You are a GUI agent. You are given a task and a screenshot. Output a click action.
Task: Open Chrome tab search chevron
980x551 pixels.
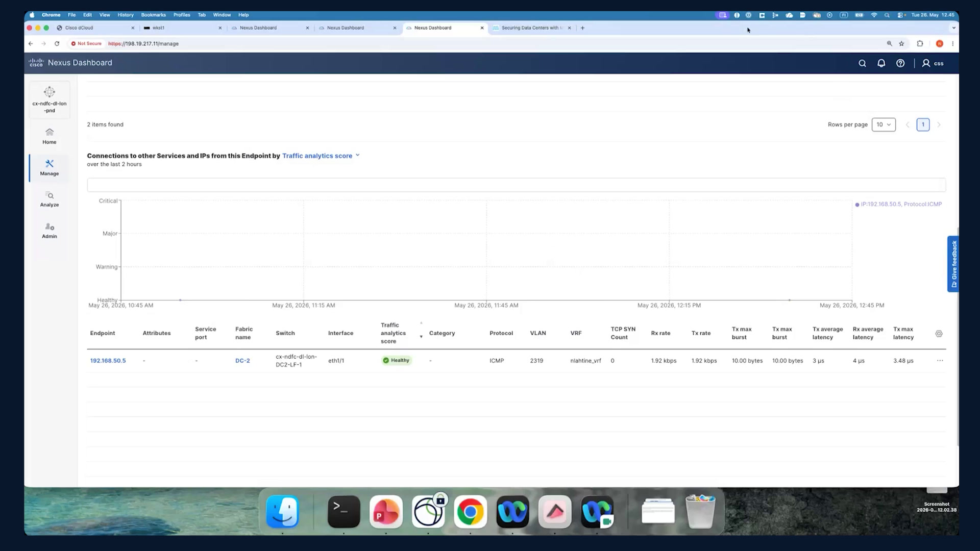coord(953,28)
